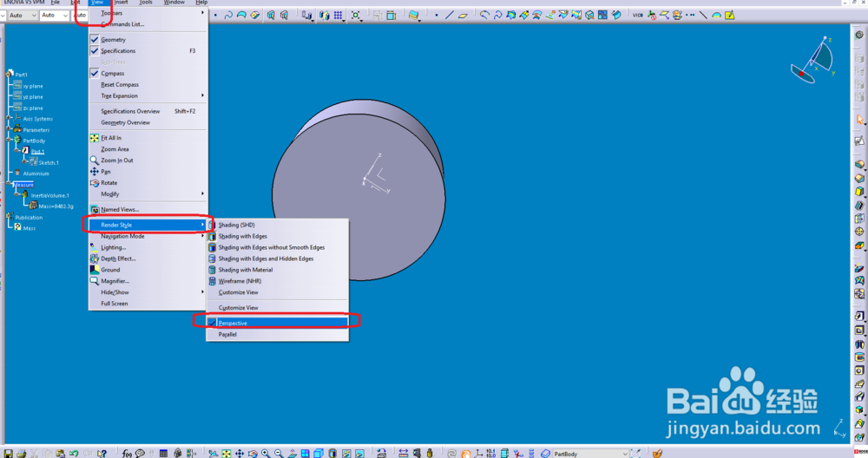868x458 pixels.
Task: Open the Hide/Show submenu
Action: tap(148, 292)
